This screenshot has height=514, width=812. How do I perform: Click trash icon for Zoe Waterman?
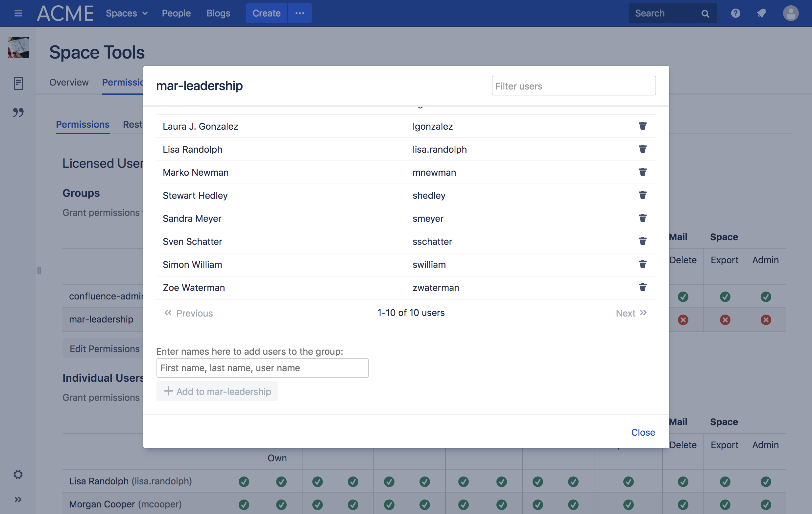pyautogui.click(x=642, y=287)
